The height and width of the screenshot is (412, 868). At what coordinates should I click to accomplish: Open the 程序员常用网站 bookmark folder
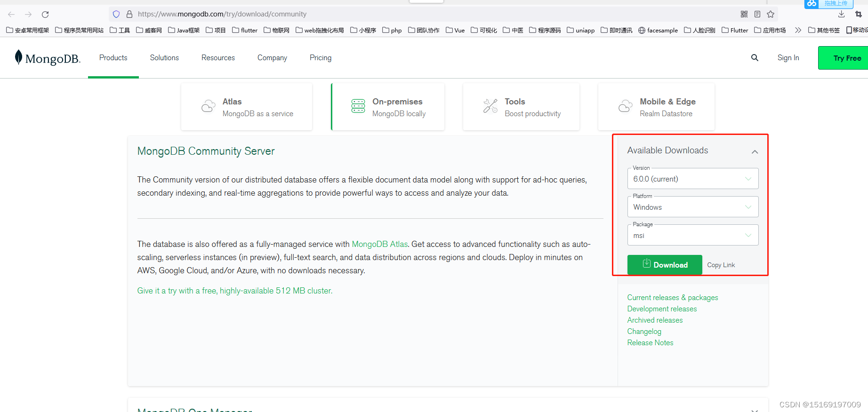79,30
